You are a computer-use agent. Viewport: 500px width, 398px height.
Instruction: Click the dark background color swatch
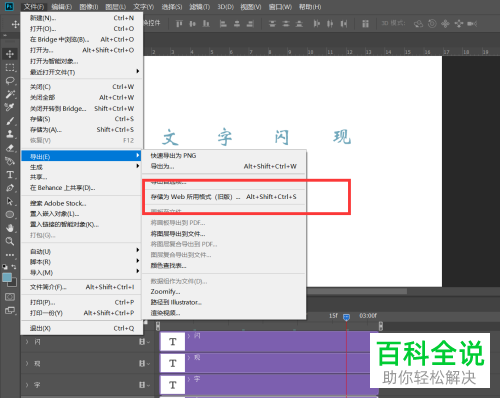tap(13, 284)
